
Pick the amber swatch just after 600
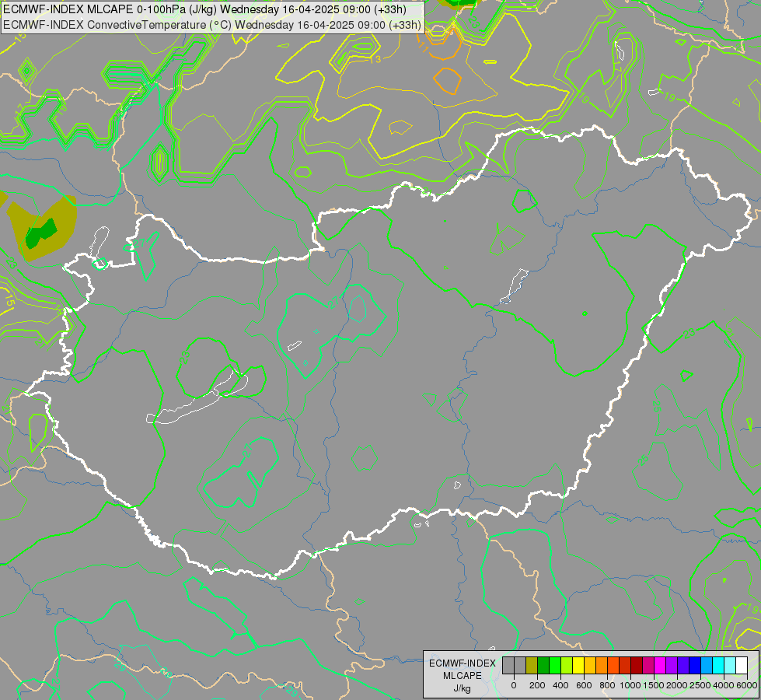590,666
